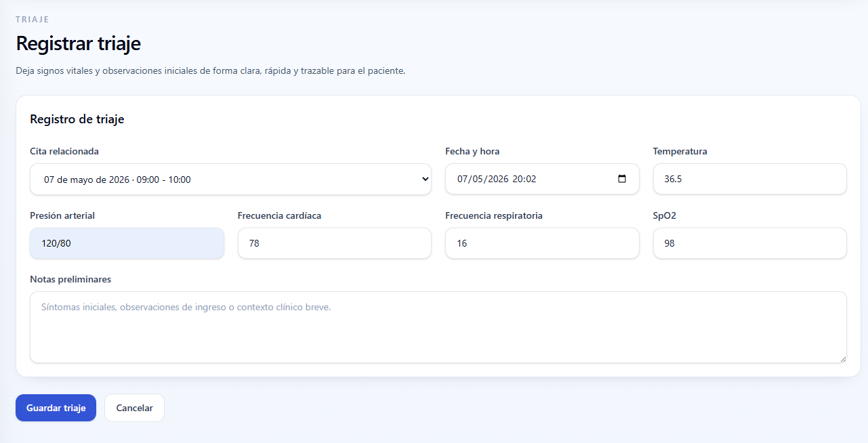Viewport: 868px width, 443px height.
Task: Click the Frecuencia respiratoria field with 16
Action: pos(542,243)
